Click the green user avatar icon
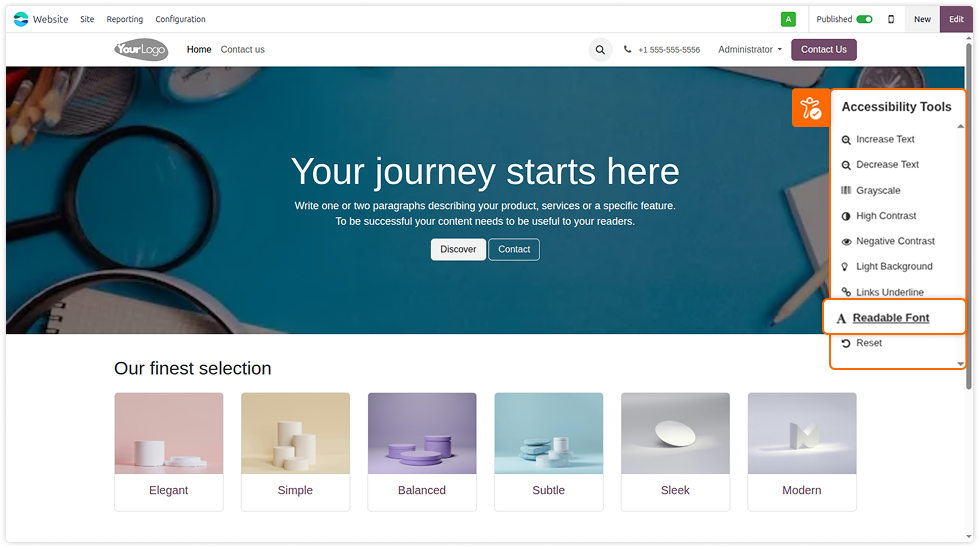Screen dimensions: 980x548 (788, 19)
